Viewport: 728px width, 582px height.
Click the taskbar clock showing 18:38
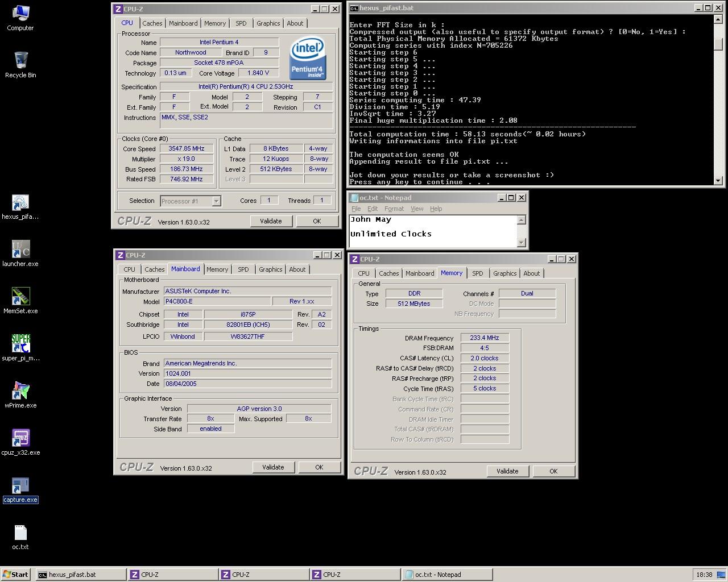click(704, 575)
